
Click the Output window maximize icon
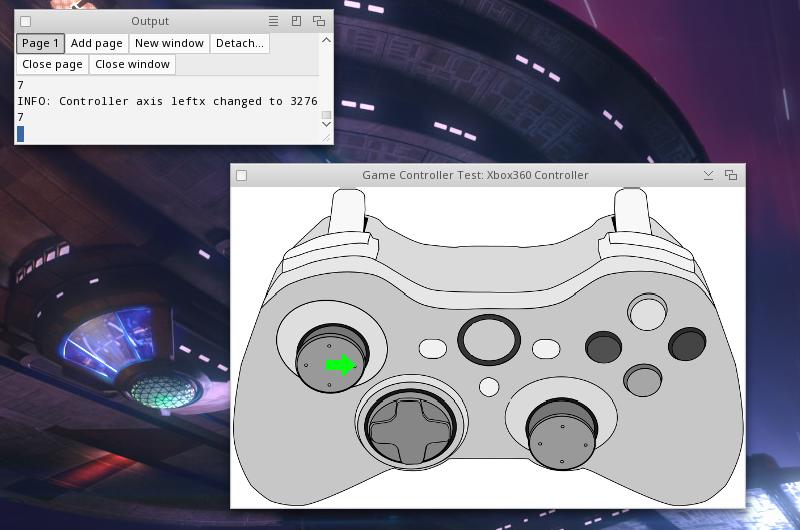296,21
